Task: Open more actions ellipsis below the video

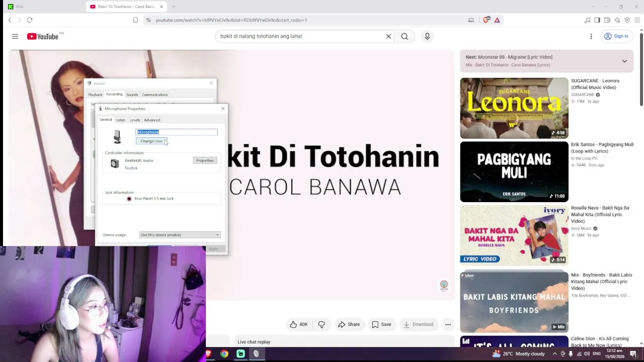Action: [448, 324]
